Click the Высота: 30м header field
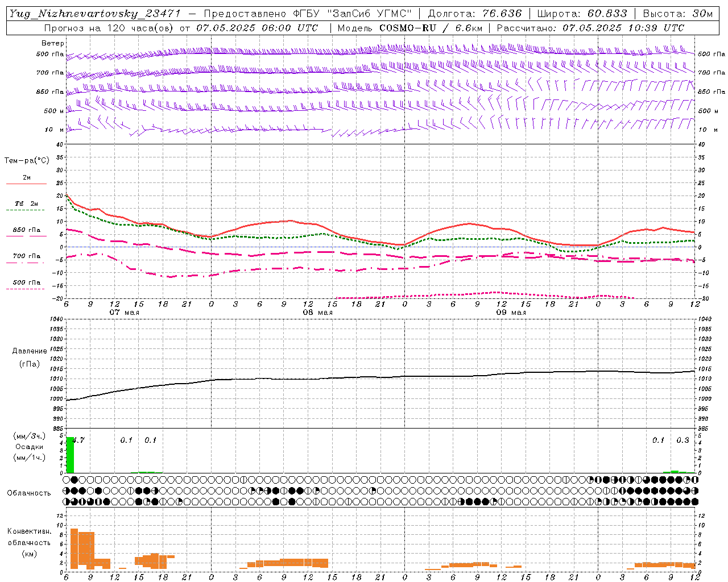728x582 pixels. coord(677,14)
